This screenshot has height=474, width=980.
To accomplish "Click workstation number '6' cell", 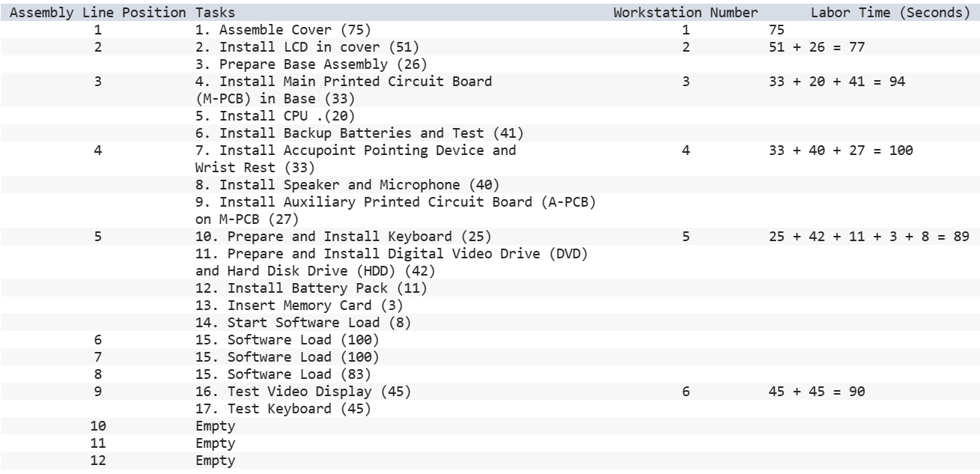I will (x=687, y=392).
